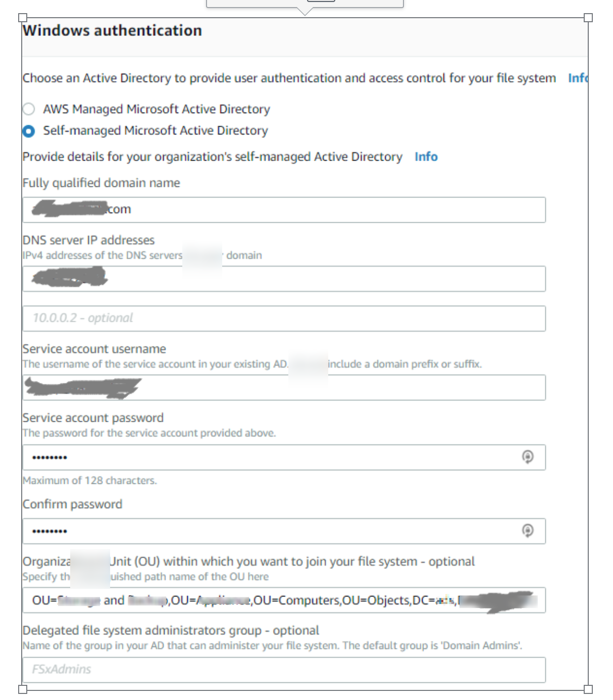The image size is (613, 700).
Task: Select AWS Managed Microsoft Active Directory option
Action: (x=29, y=109)
